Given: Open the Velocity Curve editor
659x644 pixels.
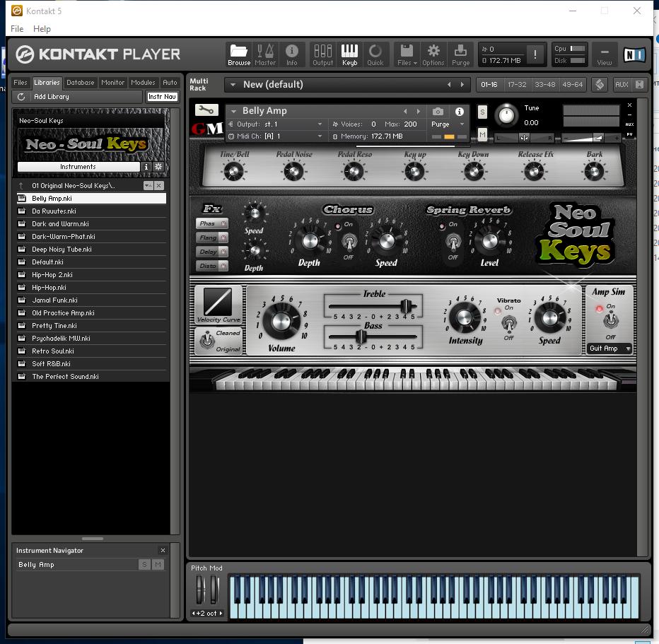Looking at the screenshot, I should tap(218, 302).
